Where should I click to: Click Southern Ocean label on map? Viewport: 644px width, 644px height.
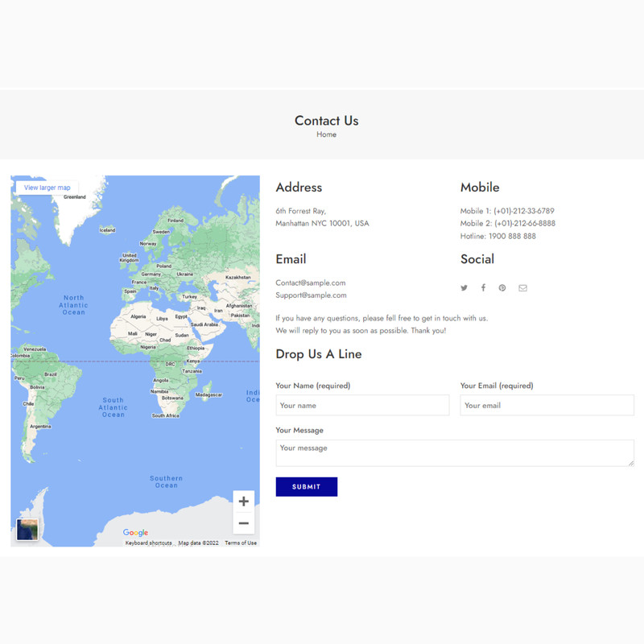[x=166, y=481]
